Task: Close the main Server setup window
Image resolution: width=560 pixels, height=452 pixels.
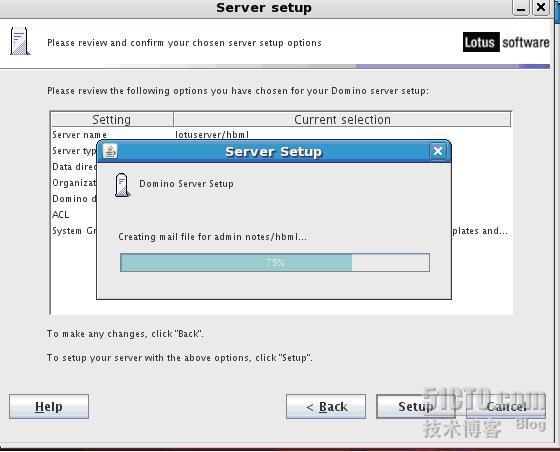Action: pos(541,7)
